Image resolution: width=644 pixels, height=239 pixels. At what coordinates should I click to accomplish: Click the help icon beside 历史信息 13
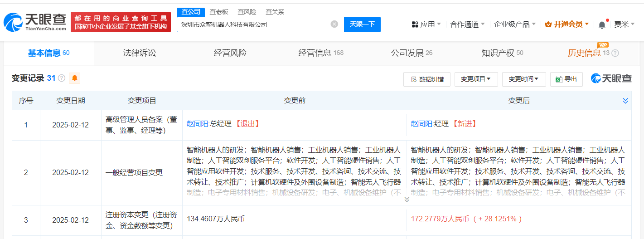pyautogui.click(x=615, y=54)
